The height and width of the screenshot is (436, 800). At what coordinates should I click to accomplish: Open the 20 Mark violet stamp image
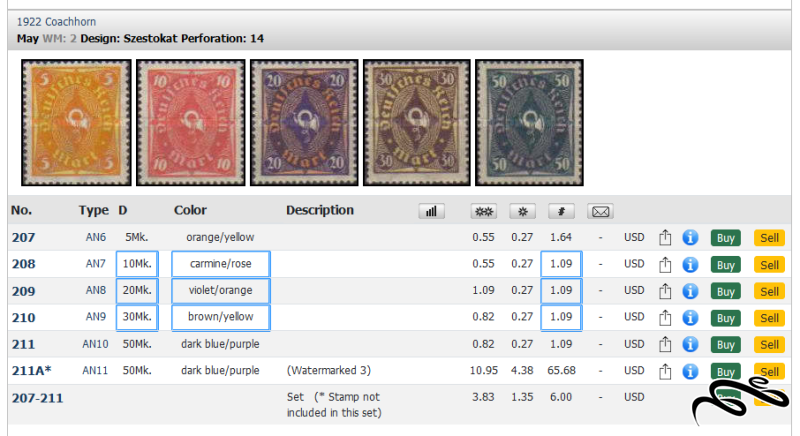[304, 122]
